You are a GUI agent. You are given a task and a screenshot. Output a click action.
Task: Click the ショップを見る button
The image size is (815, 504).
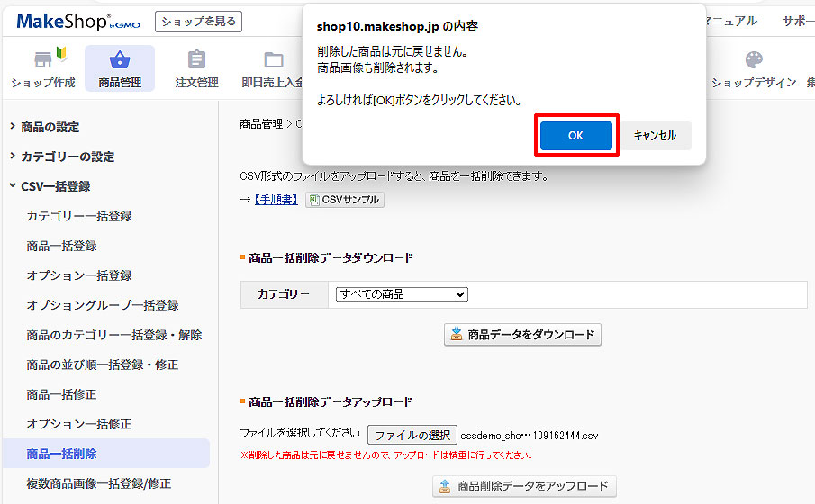198,22
